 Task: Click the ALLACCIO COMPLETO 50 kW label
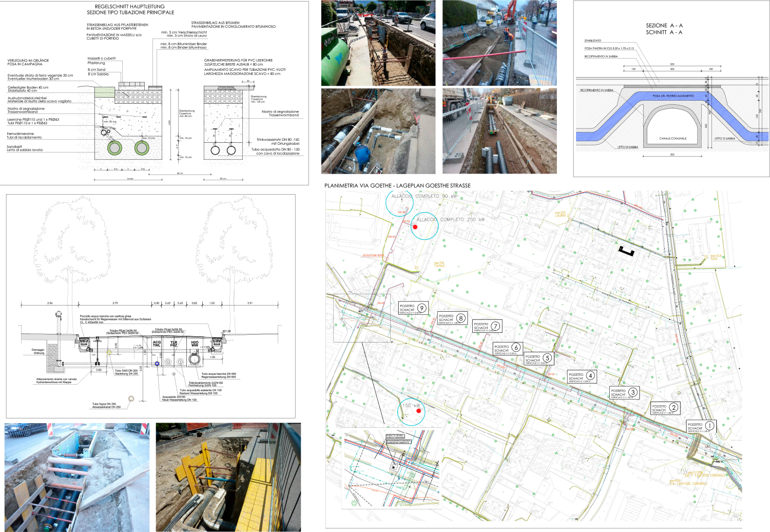(x=424, y=196)
